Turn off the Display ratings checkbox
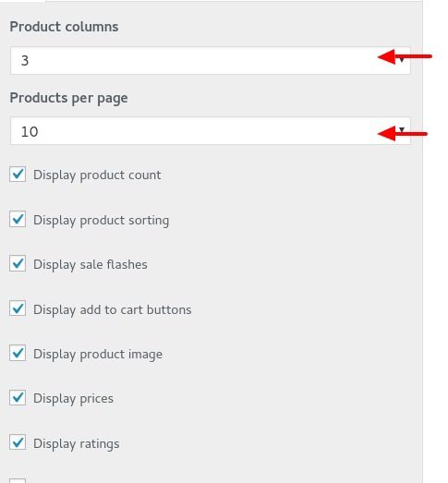448x483 pixels. point(18,442)
